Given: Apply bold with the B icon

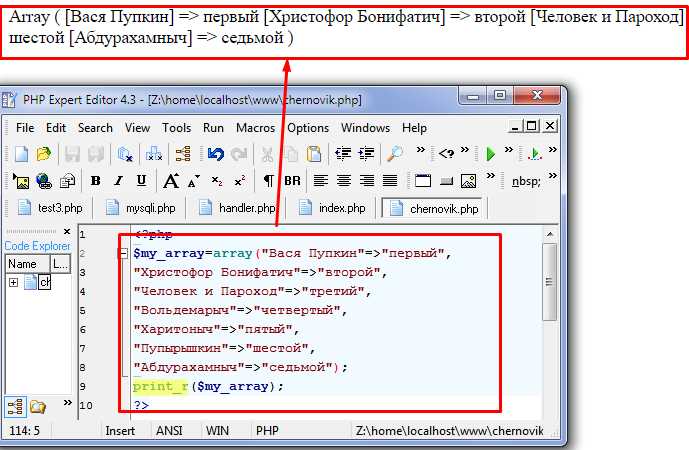Looking at the screenshot, I should [x=95, y=181].
